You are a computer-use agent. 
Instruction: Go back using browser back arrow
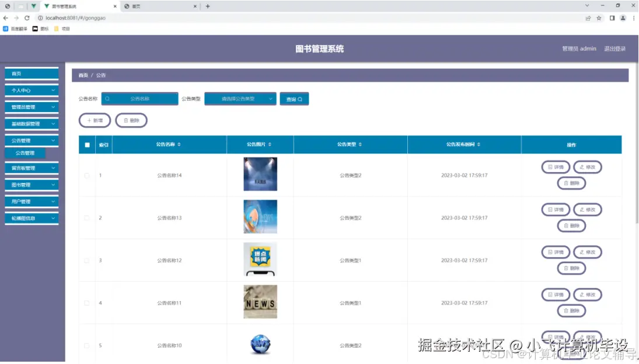pyautogui.click(x=6, y=18)
